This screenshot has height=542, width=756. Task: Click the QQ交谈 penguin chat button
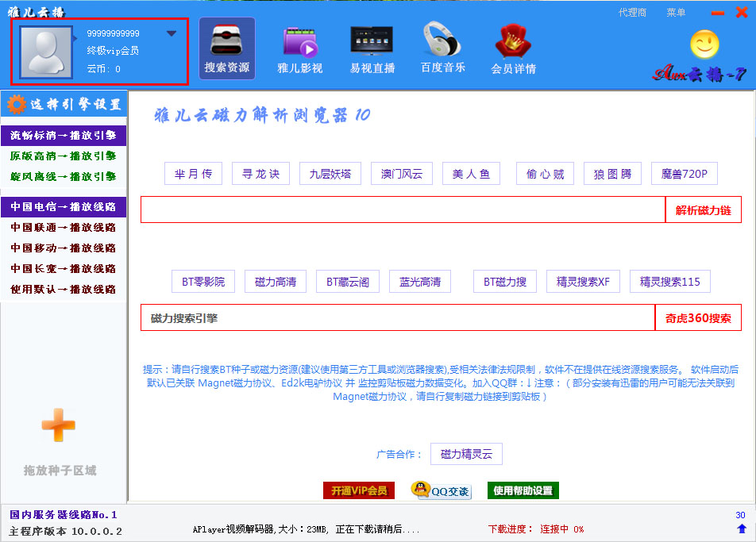point(441,490)
